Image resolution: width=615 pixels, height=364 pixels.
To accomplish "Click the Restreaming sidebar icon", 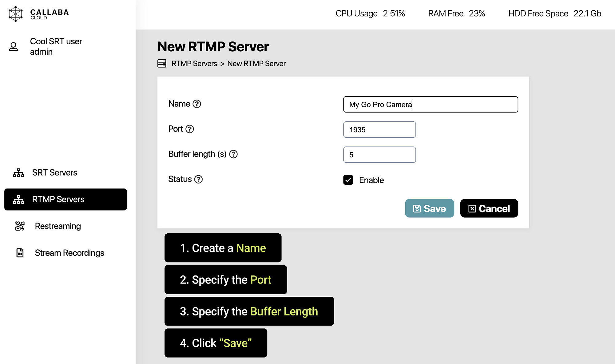I will pos(20,226).
